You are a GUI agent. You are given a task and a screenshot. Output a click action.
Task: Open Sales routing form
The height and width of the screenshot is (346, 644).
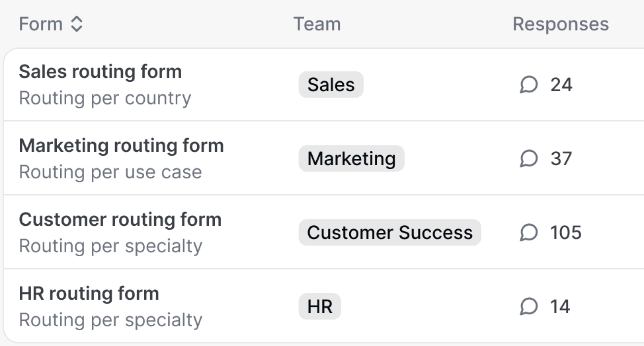(100, 71)
